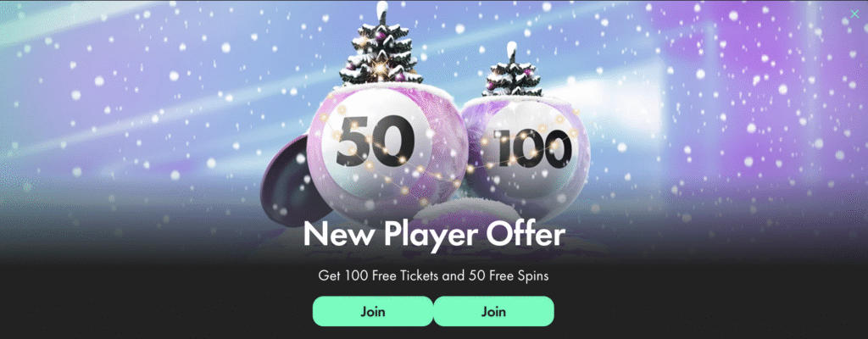Click the glowing star light on the large tree

(x=379, y=69)
